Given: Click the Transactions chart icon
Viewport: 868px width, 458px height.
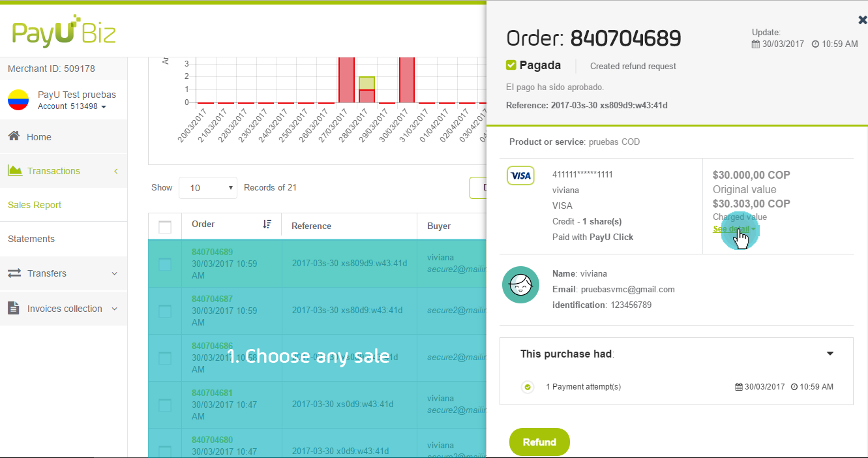Looking at the screenshot, I should tap(15, 170).
